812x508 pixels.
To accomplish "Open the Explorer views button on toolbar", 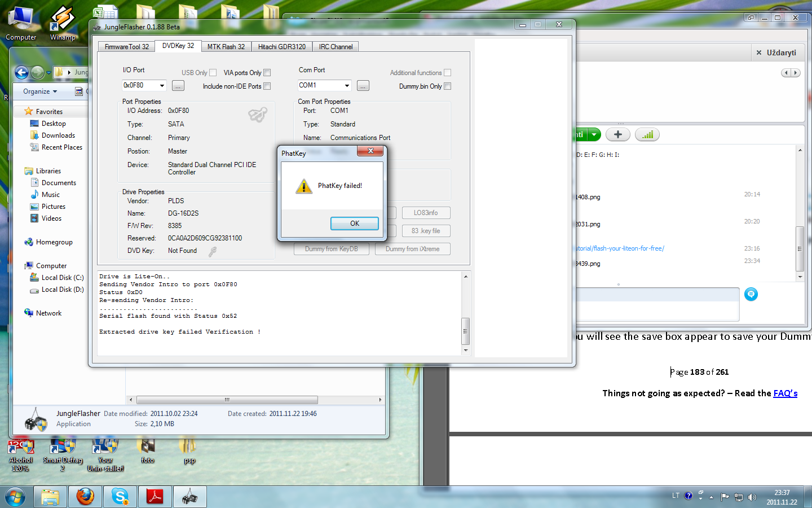I will tap(79, 91).
